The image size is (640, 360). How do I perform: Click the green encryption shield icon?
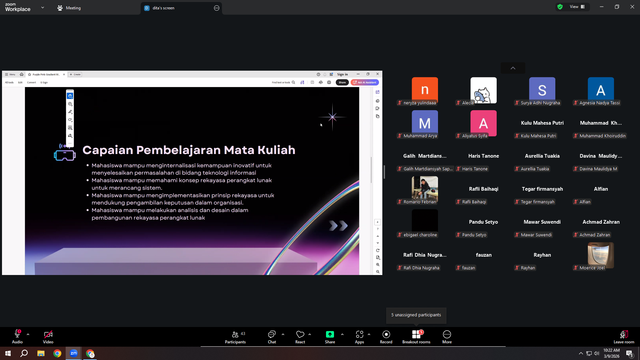coord(560,7)
